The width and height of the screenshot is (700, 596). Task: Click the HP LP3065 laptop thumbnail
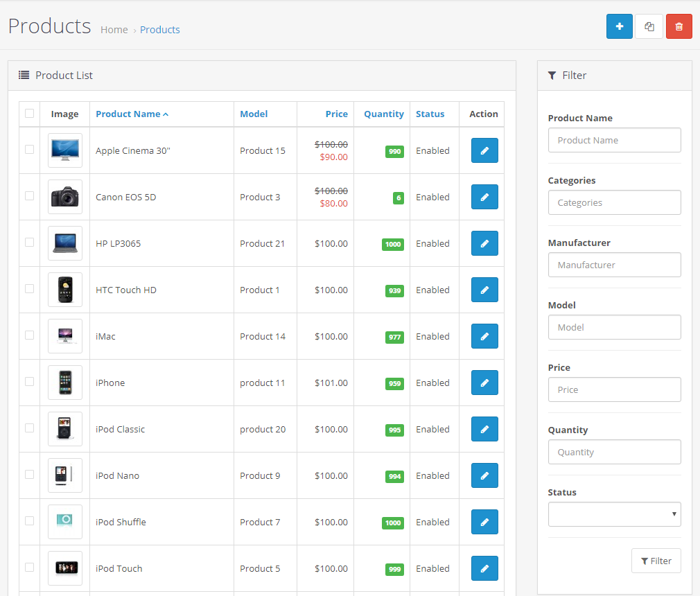tap(65, 243)
